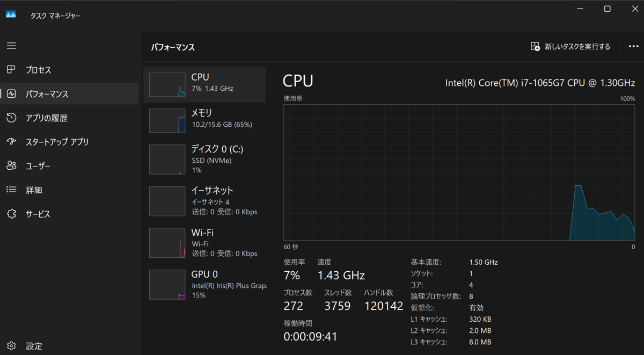Open the hamburger navigation menu icon
Screen dimensions: 644x355
tap(11, 46)
